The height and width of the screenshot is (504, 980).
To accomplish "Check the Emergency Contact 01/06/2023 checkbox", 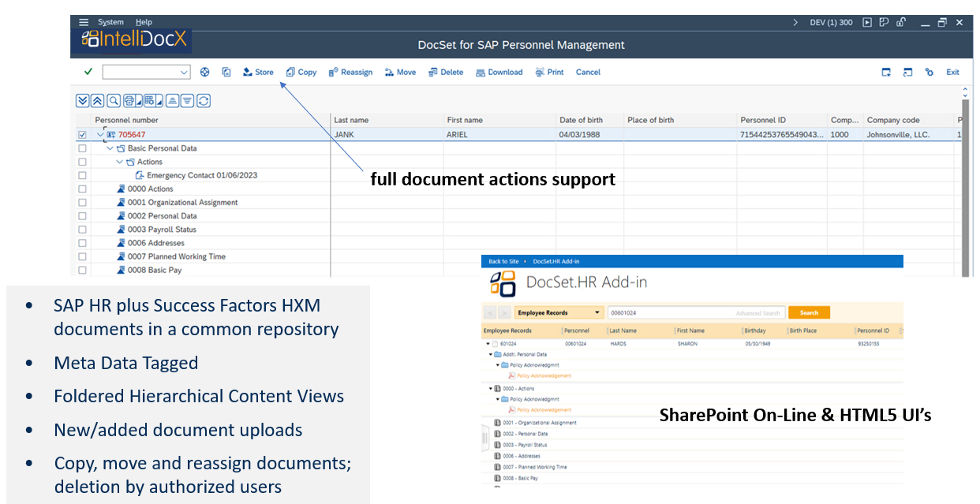I will click(82, 175).
